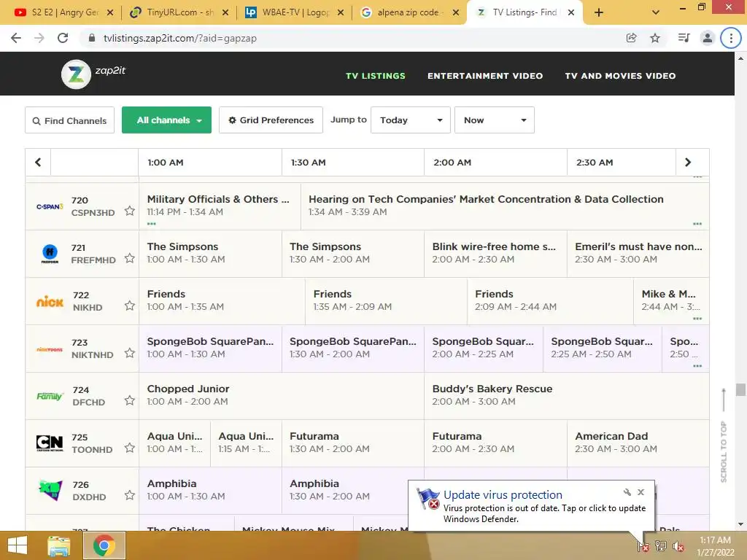This screenshot has height=560, width=747.
Task: Open tab search chevron
Action: (656, 12)
